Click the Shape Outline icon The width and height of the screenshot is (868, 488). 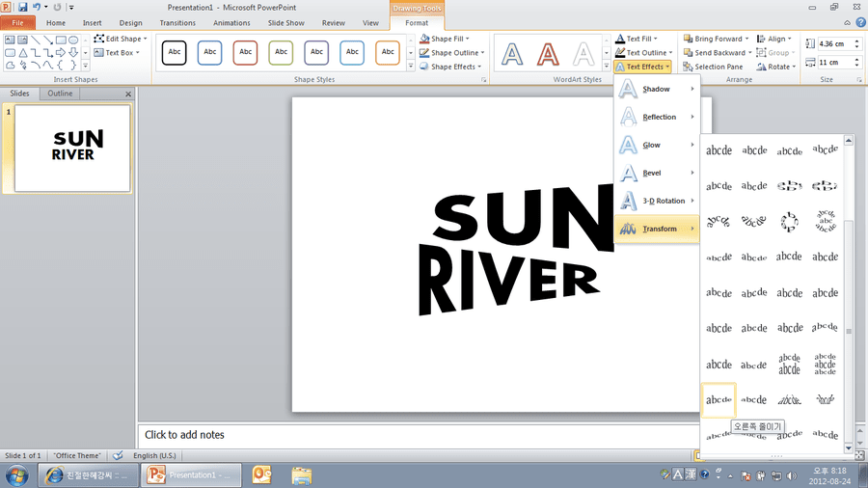point(424,53)
